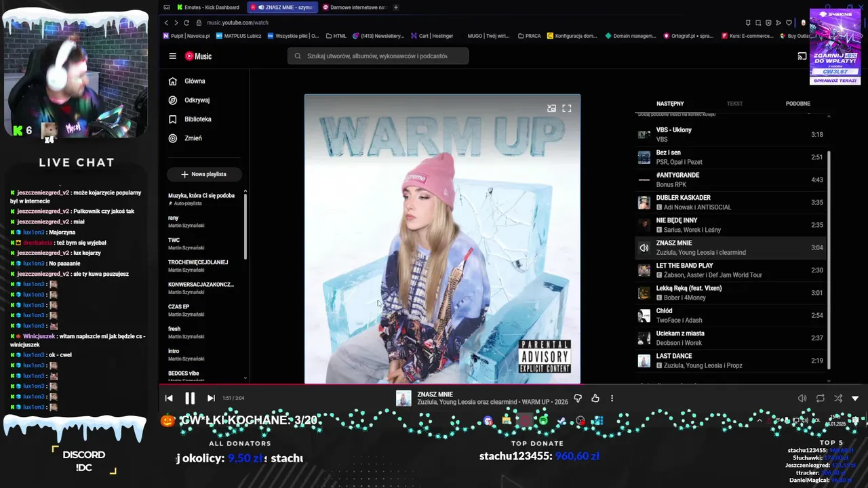Open a new browser tab
868x488 pixels.
[x=396, y=7]
